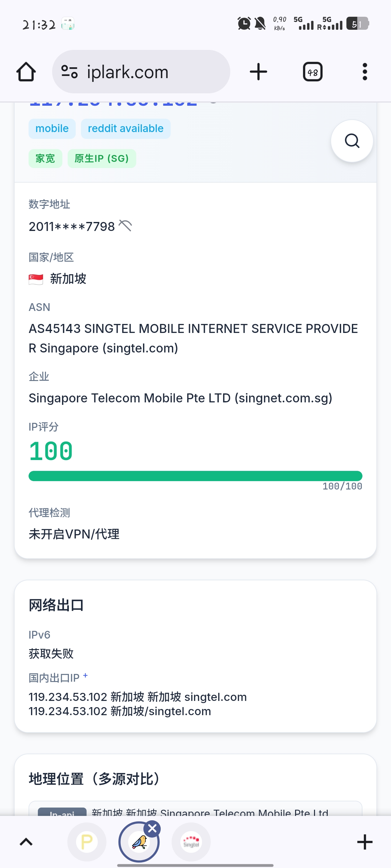Add a new tab from the bottom strip plus
391x868 pixels.
364,842
